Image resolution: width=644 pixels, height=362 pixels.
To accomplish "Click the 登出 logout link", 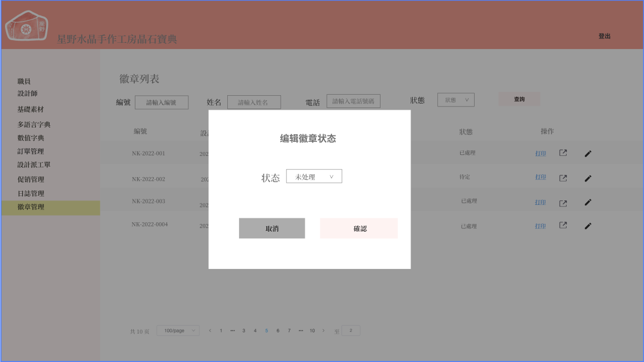I will pyautogui.click(x=604, y=36).
